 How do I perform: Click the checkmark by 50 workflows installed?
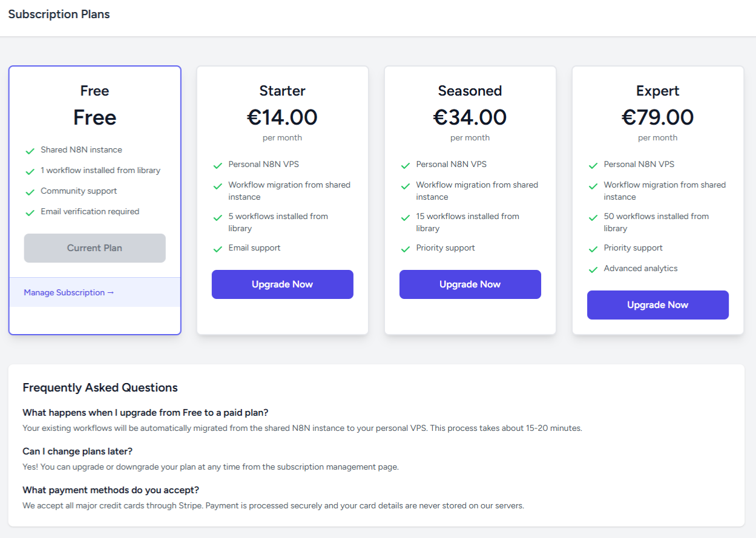(x=593, y=217)
